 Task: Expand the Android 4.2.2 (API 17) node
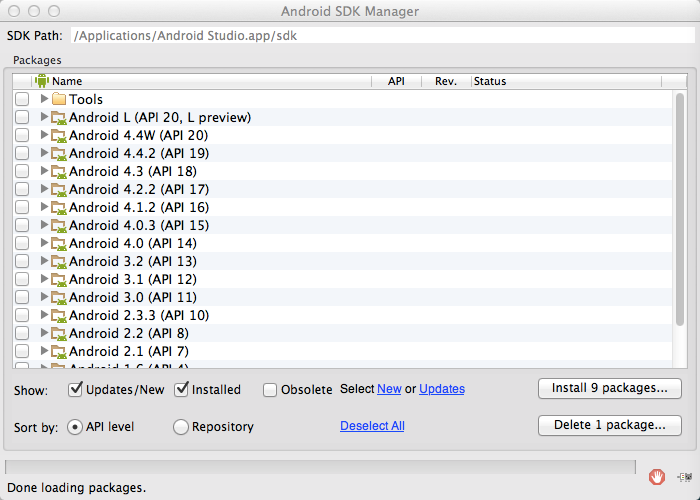[44, 188]
